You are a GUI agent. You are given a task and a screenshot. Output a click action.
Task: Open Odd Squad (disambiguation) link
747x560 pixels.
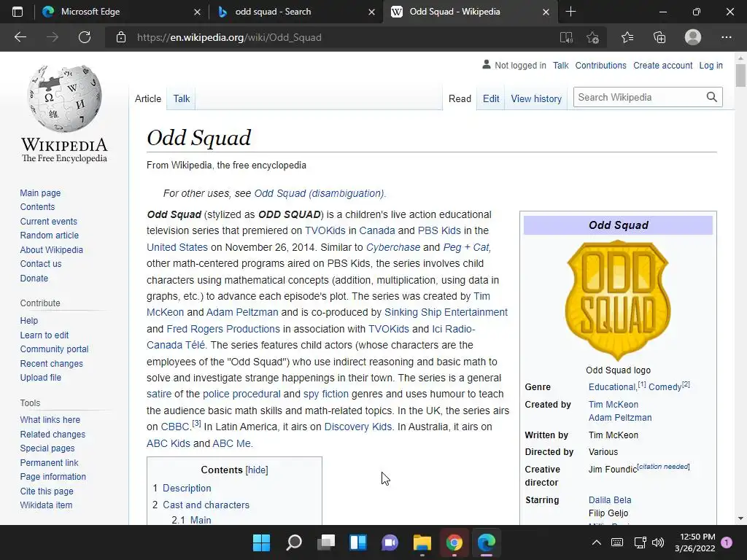(x=319, y=193)
